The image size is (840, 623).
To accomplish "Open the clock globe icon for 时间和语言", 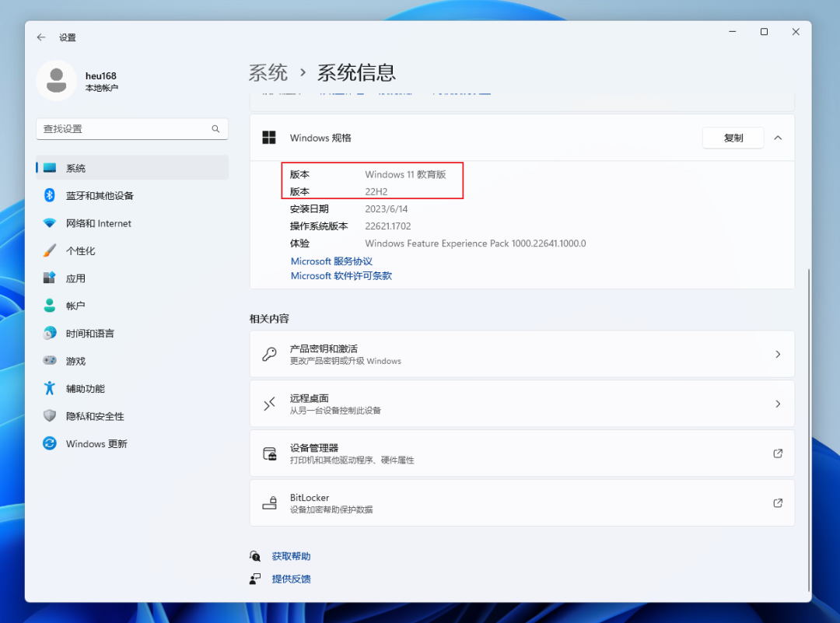I will [x=50, y=333].
